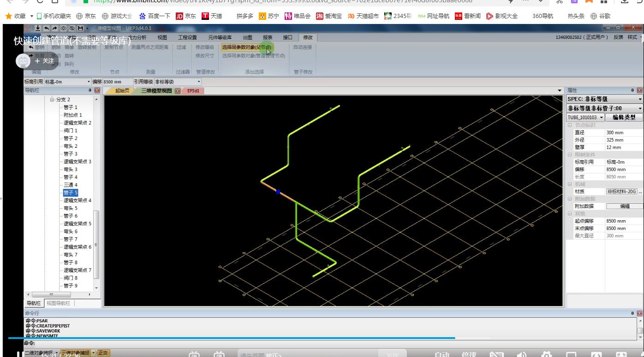The image size is (644, 357).
Task: Click the video progress bar
Action: tap(231, 338)
